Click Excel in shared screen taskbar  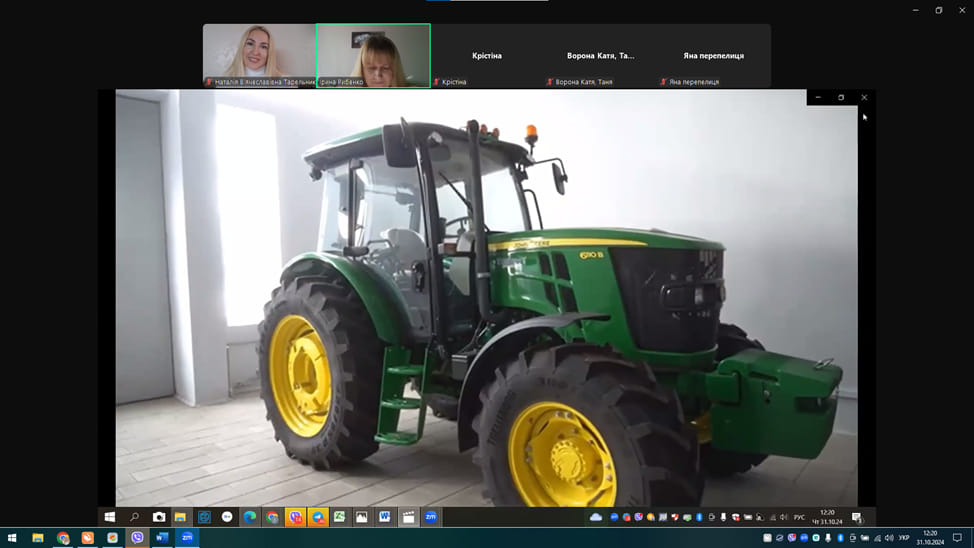coord(340,517)
